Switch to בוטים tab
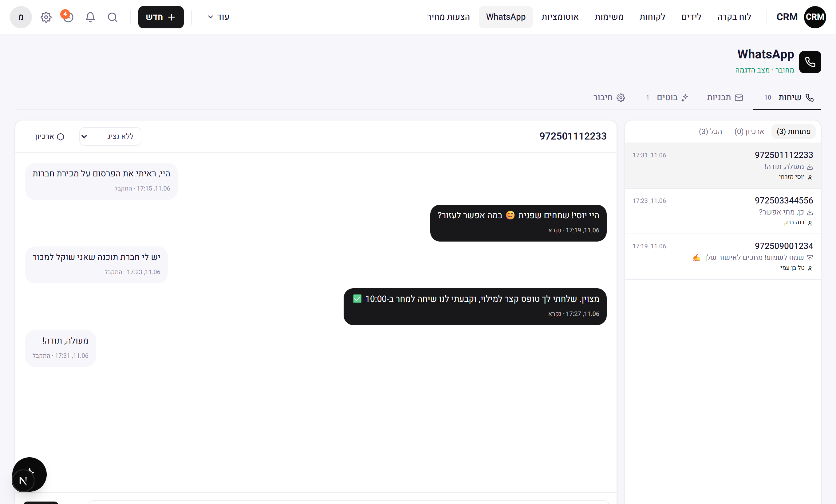The width and height of the screenshot is (836, 504). point(667,98)
